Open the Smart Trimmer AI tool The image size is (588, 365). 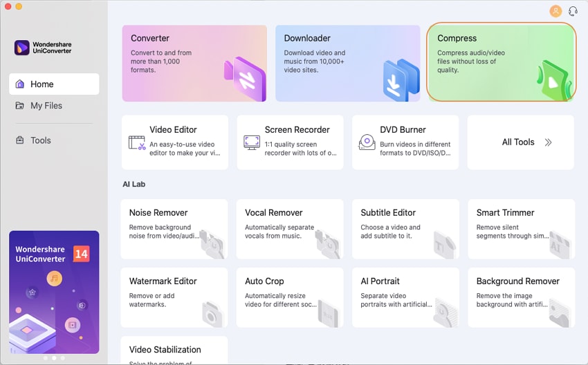click(x=522, y=229)
